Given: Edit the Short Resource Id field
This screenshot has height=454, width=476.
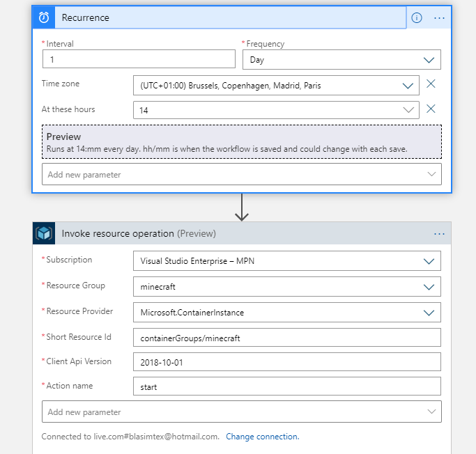Looking at the screenshot, I should click(x=286, y=338).
